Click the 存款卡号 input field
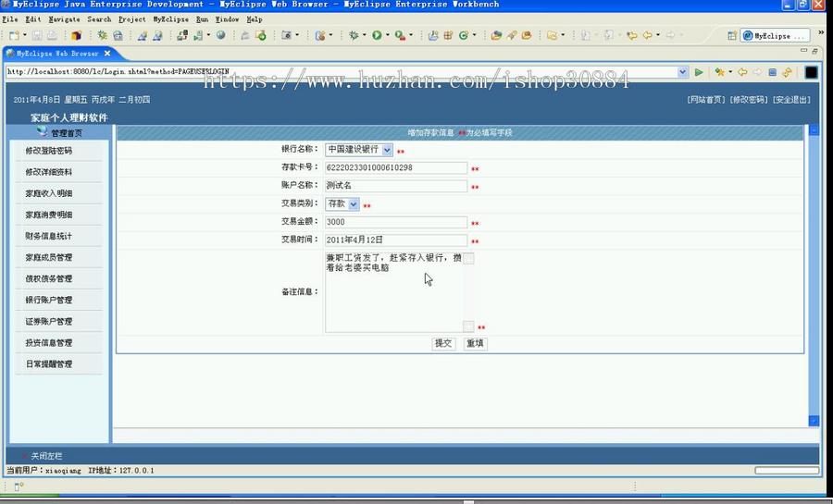 (x=396, y=167)
